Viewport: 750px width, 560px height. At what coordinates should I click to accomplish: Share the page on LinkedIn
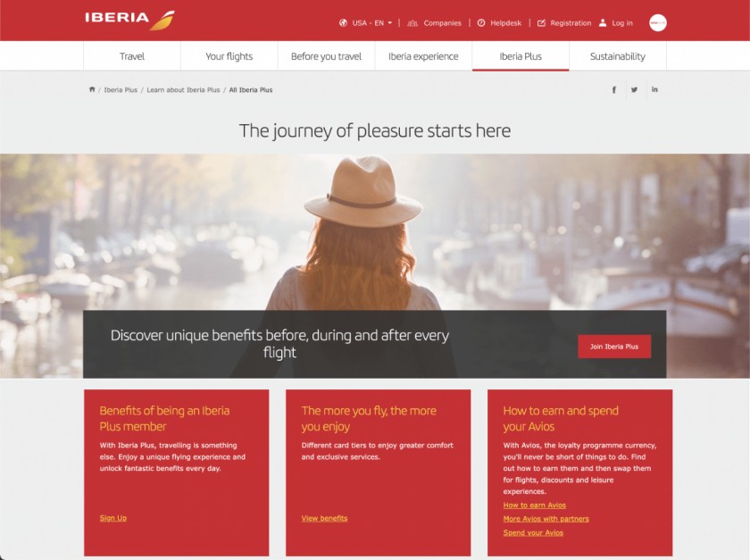tap(654, 89)
